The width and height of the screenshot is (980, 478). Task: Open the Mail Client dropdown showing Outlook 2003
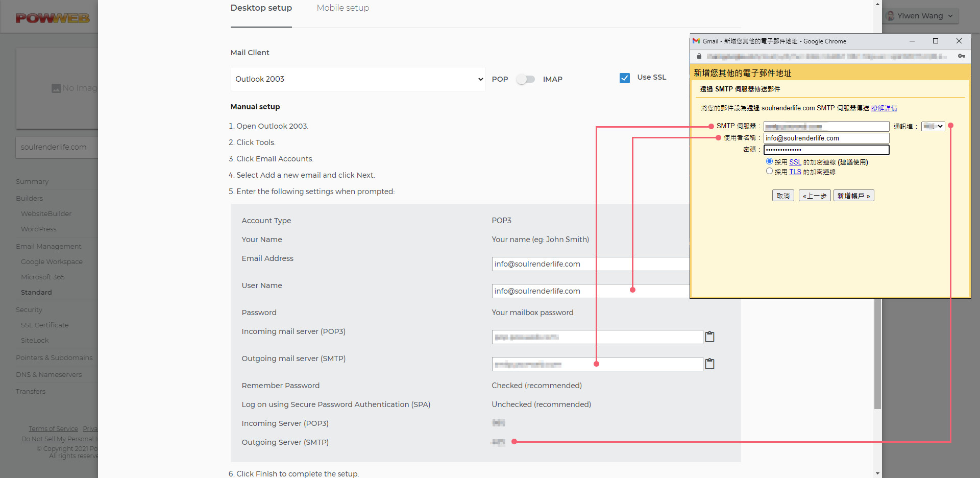[x=358, y=79]
